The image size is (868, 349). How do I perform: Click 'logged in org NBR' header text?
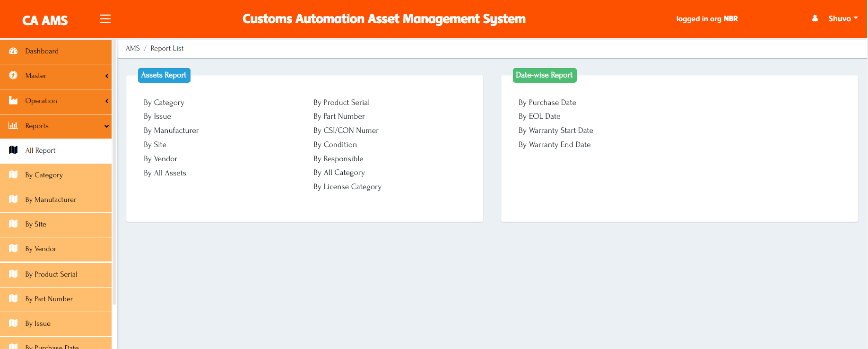pos(707,19)
